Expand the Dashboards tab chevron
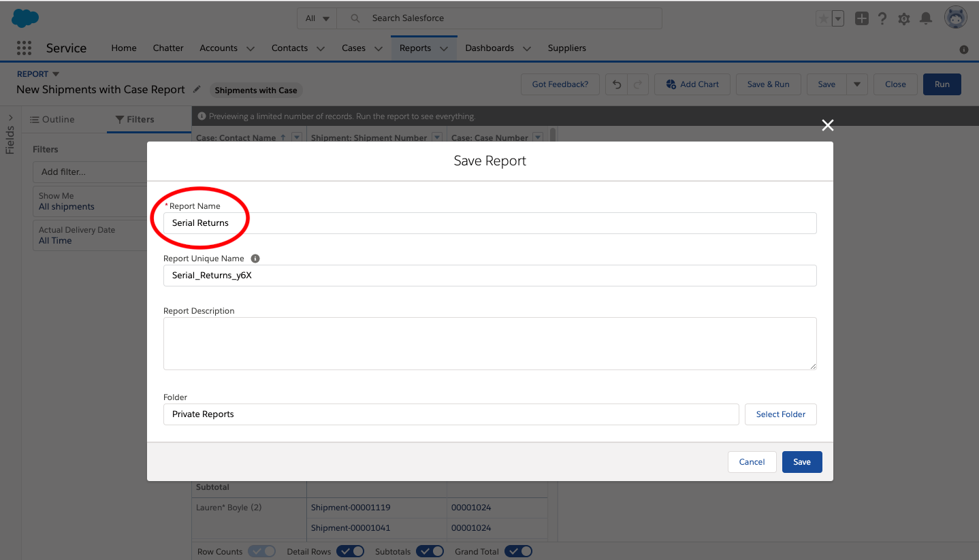This screenshot has height=560, width=979. tap(526, 49)
